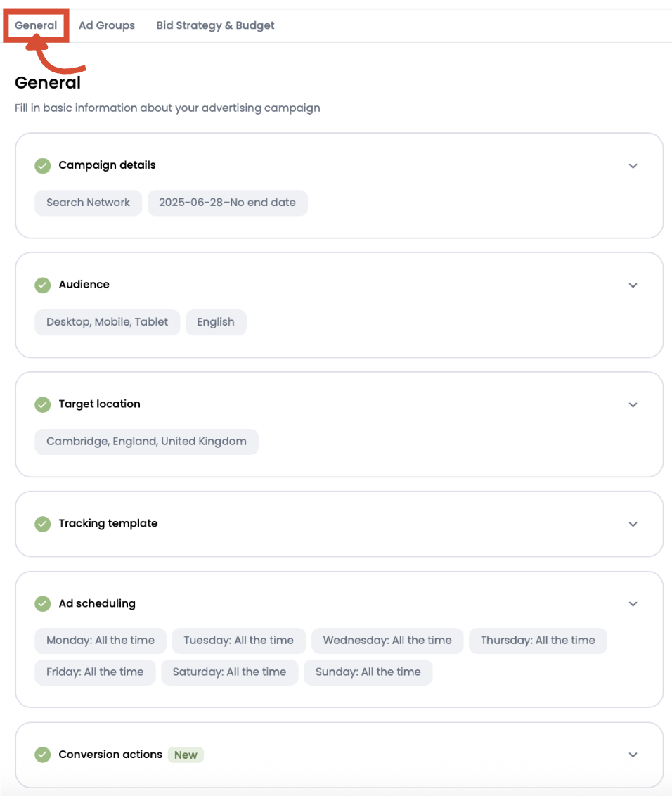Select the Cambridge, England, United Kingdom location chip
The height and width of the screenshot is (796, 672).
click(146, 442)
